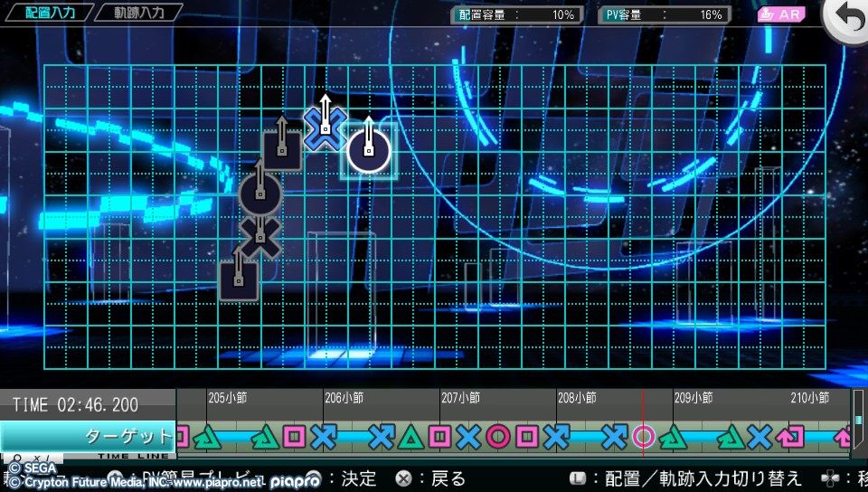This screenshot has height=492, width=868.
Task: Select the highlighted circle target on the grid
Action: (x=369, y=150)
